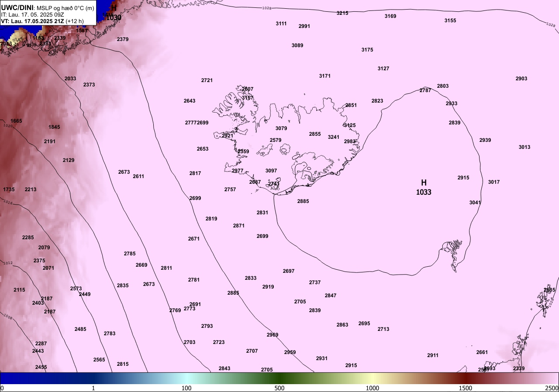Click the 2573 height value
The width and height of the screenshot is (559, 392).
click(76, 289)
